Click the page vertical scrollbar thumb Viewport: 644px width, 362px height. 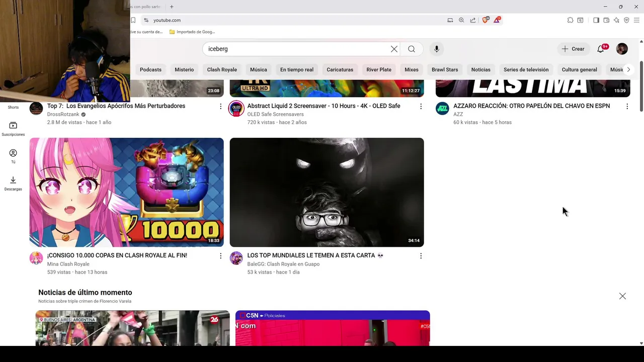click(641, 85)
